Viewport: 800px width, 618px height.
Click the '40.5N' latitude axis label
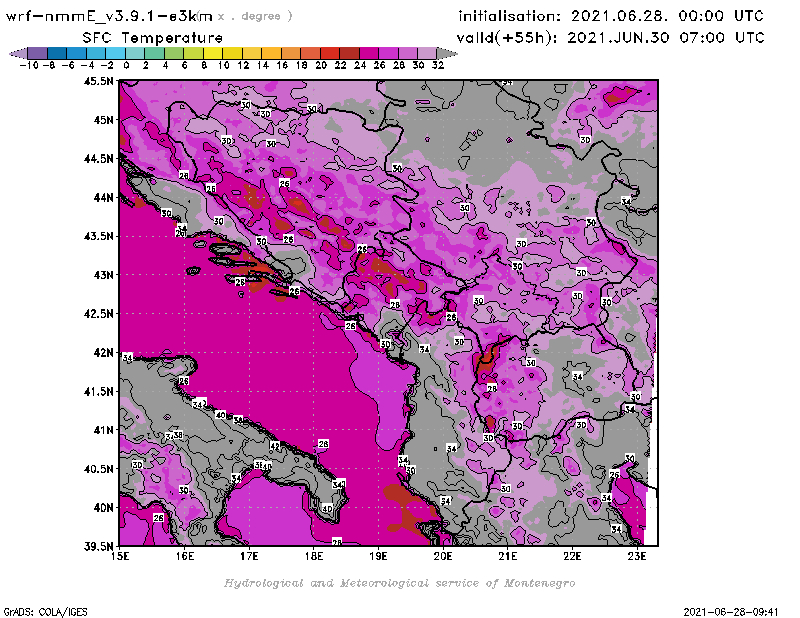[x=98, y=469]
